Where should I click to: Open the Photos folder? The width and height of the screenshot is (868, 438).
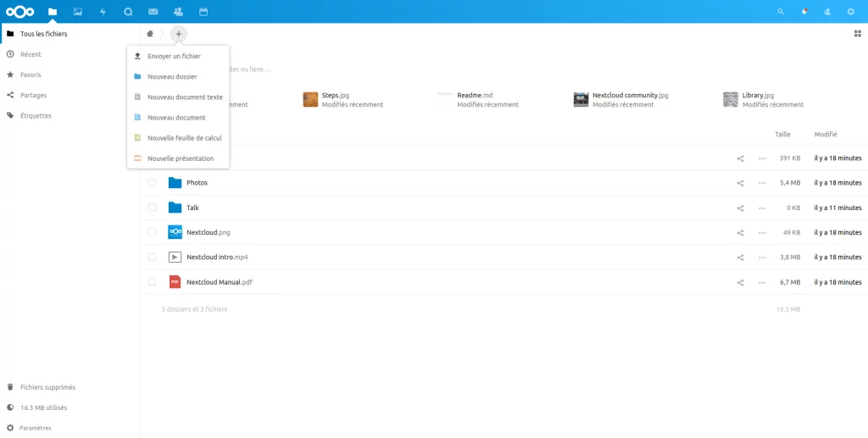[x=197, y=182]
